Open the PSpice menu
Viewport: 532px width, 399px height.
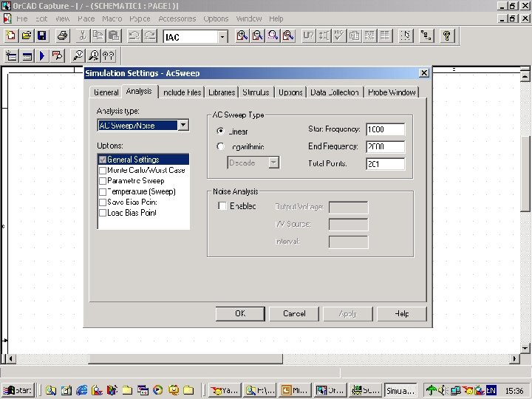[x=140, y=18]
